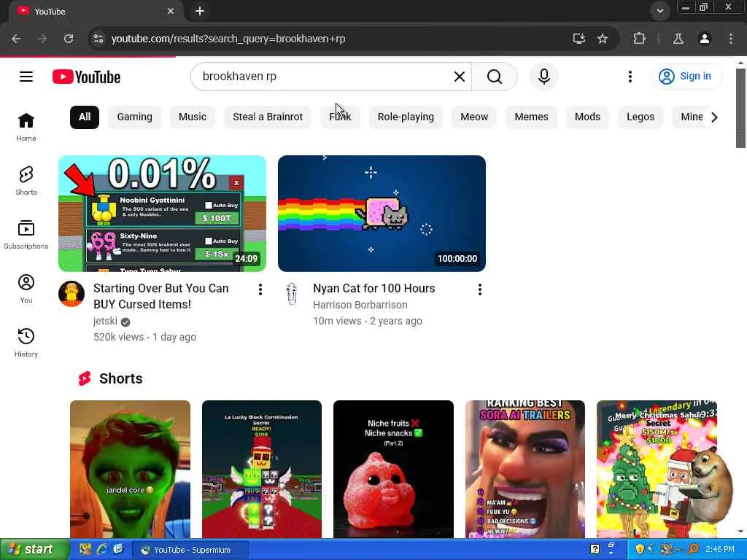This screenshot has width=747, height=560.
Task: Start voice search with the microphone
Action: (543, 76)
